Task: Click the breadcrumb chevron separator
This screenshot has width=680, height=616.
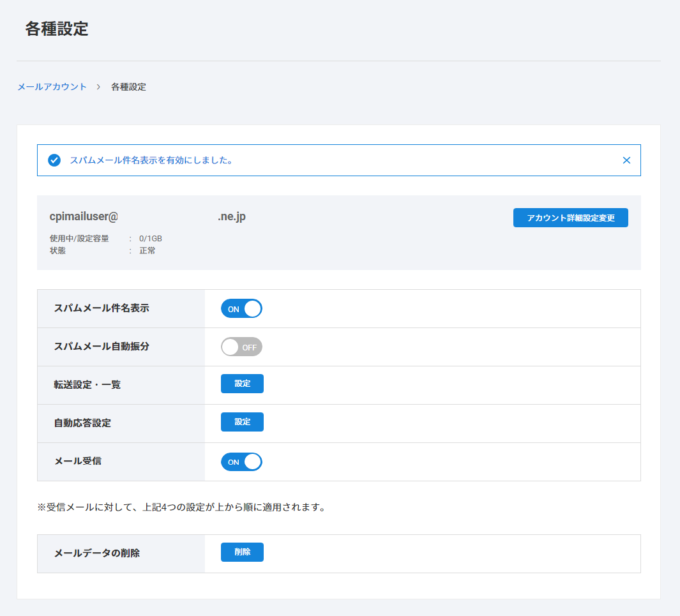Action: tap(99, 87)
